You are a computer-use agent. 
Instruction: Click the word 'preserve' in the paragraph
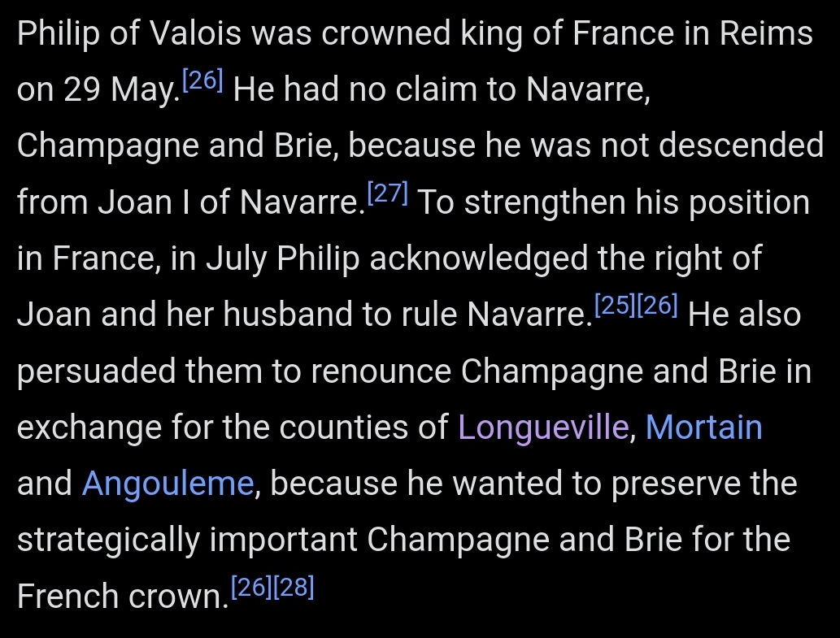(x=676, y=484)
